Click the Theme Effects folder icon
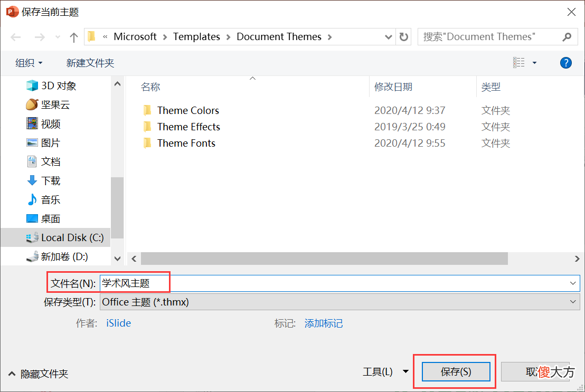Screen dimensions: 585x392 click(147, 127)
